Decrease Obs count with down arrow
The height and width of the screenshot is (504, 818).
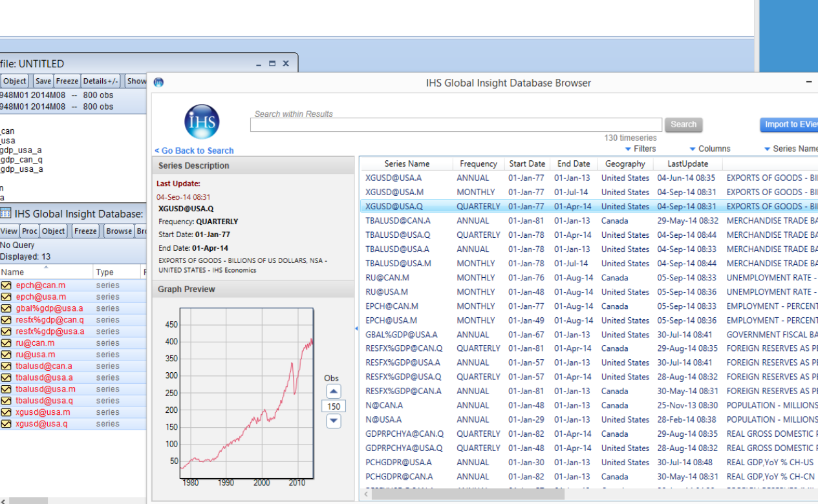(333, 421)
